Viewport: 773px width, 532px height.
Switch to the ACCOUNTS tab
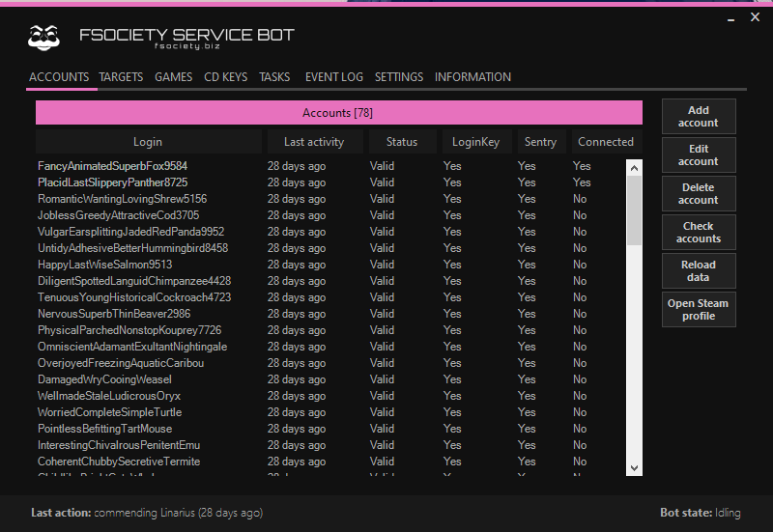(x=59, y=77)
